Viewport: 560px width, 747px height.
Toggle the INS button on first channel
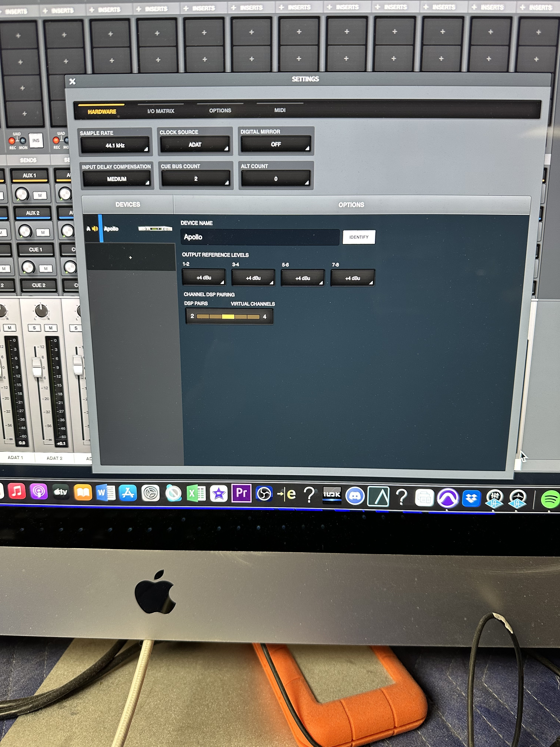pos(36,140)
